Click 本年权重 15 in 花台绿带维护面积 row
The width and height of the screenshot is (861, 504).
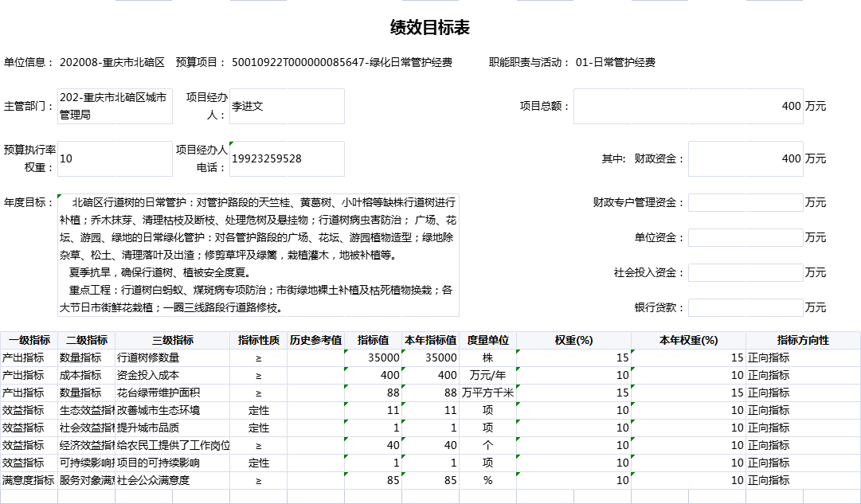[x=689, y=393]
